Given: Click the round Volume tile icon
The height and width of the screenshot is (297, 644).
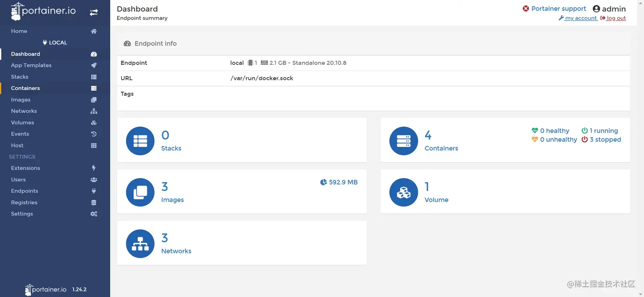Looking at the screenshot, I should (403, 192).
